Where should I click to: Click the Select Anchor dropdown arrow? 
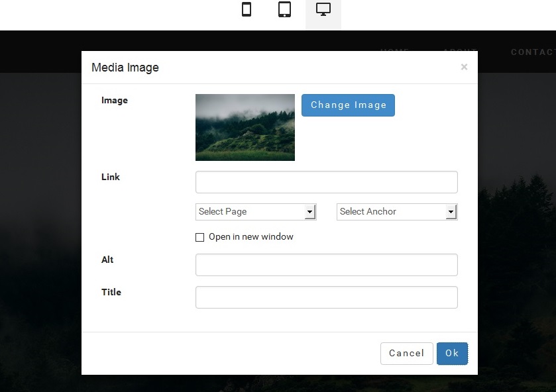point(451,211)
